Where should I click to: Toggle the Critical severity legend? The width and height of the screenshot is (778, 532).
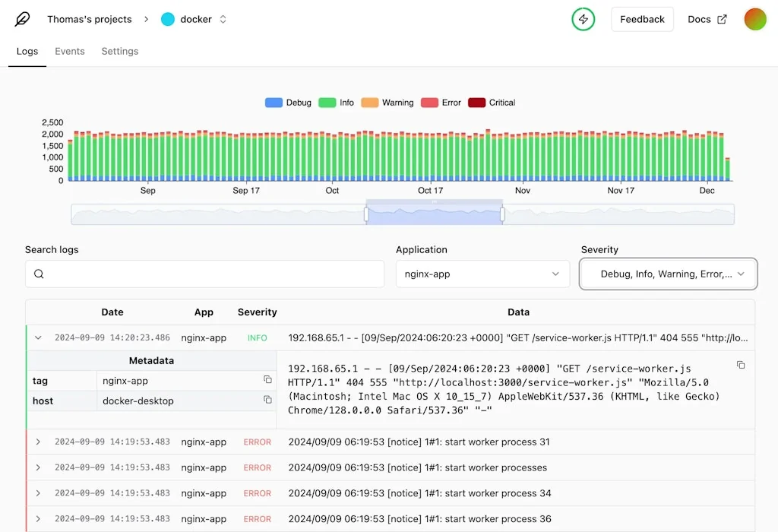click(x=491, y=102)
